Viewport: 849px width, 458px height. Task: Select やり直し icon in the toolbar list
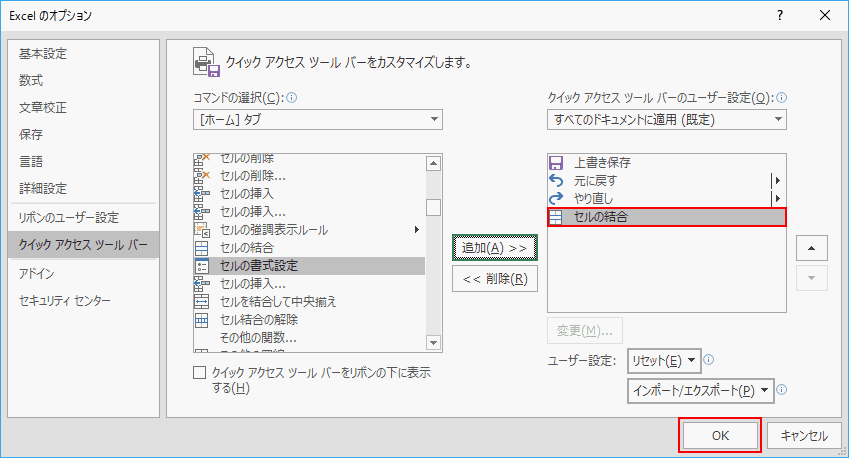click(556, 198)
